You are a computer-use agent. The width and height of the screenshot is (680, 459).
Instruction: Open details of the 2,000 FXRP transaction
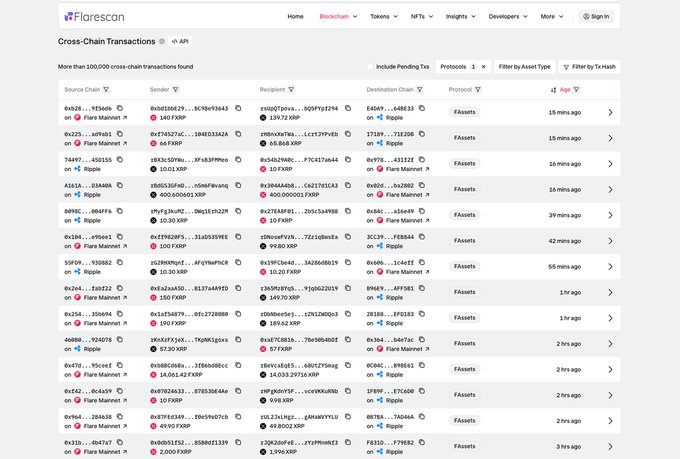tap(610, 446)
